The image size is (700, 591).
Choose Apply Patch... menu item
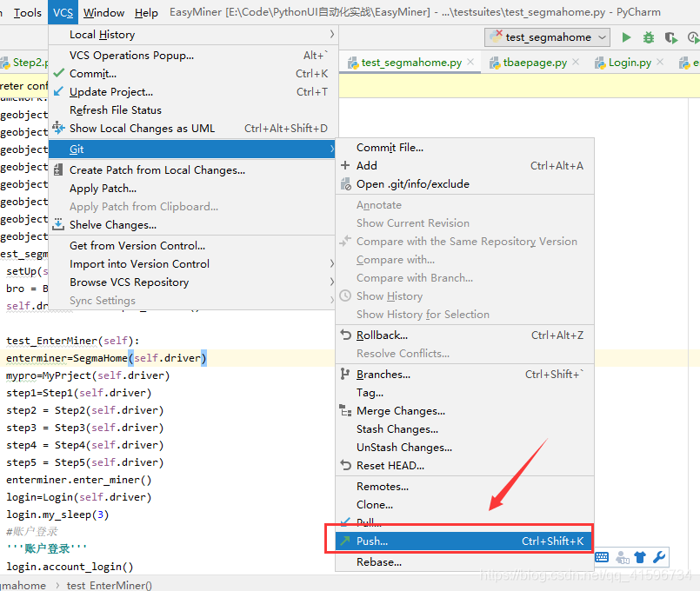pos(192,189)
